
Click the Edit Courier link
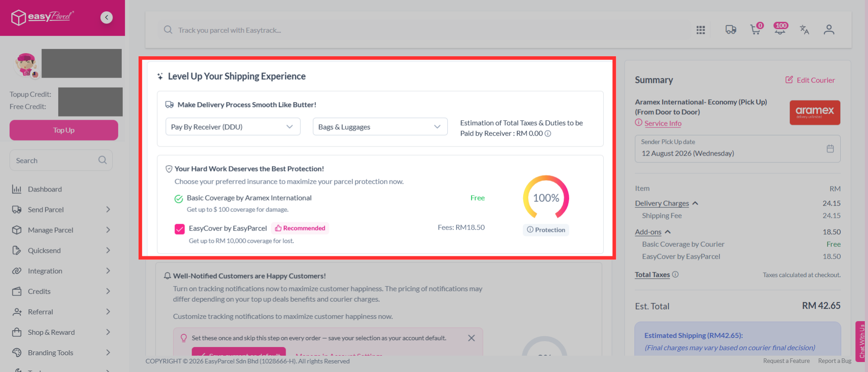[x=815, y=80]
